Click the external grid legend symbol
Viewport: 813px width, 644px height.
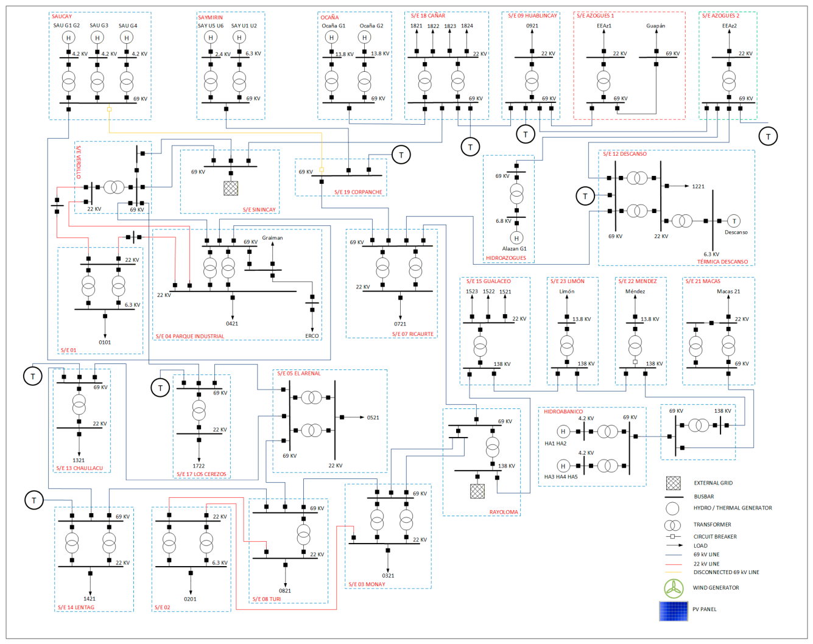[x=673, y=483]
